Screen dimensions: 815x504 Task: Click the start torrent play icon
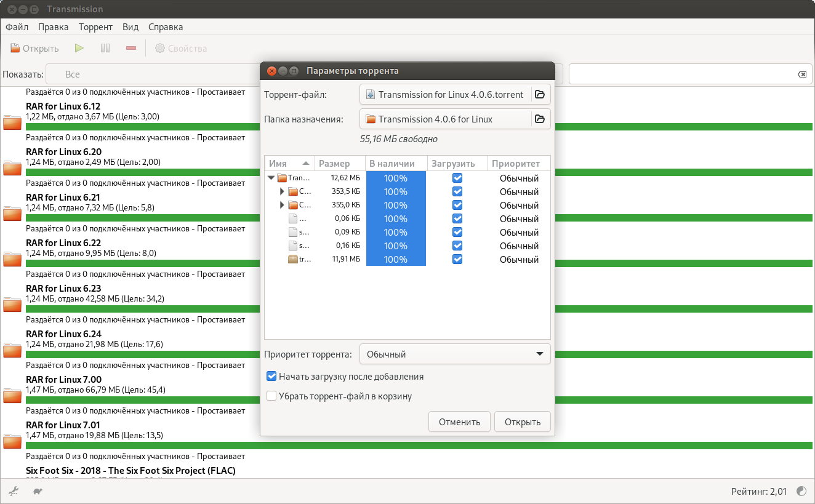click(79, 48)
